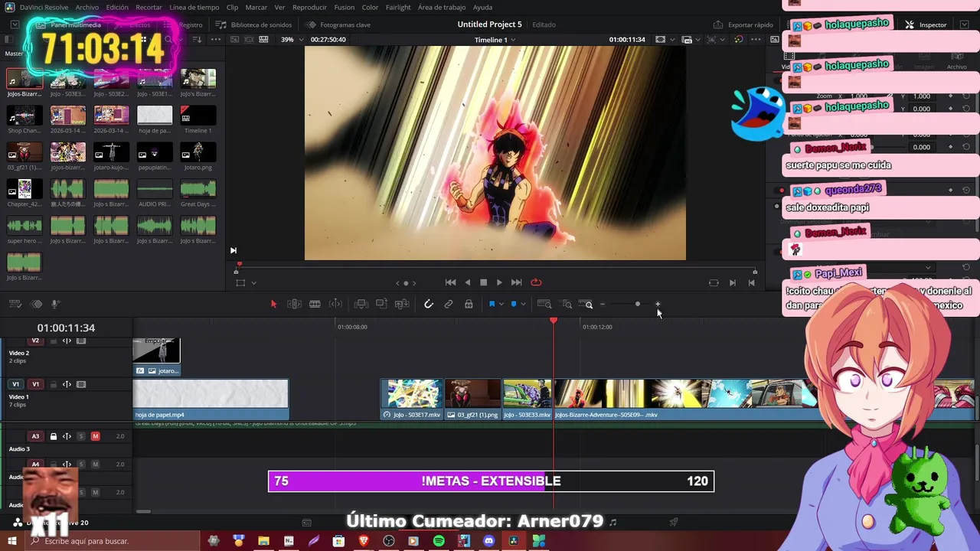Open Windows Start menu
This screenshot has height=551, width=980.
pos(12,541)
